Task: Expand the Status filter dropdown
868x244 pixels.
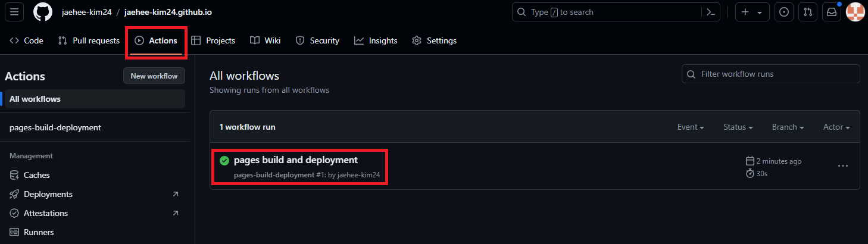Action: pyautogui.click(x=738, y=127)
